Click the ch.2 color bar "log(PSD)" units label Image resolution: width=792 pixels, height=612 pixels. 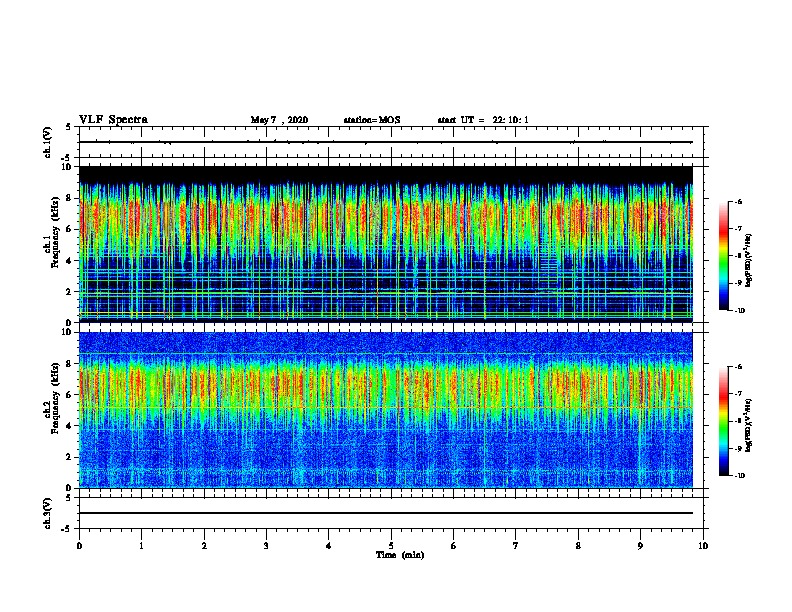(x=749, y=425)
